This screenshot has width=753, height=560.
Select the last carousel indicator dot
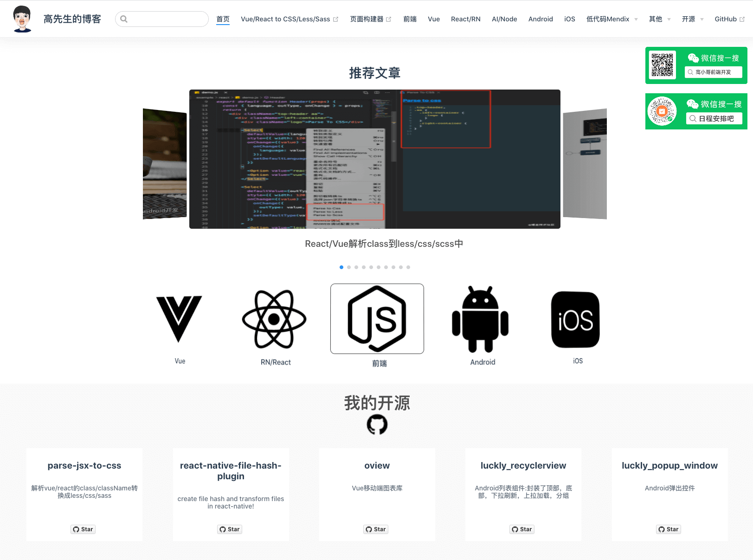[x=408, y=267]
